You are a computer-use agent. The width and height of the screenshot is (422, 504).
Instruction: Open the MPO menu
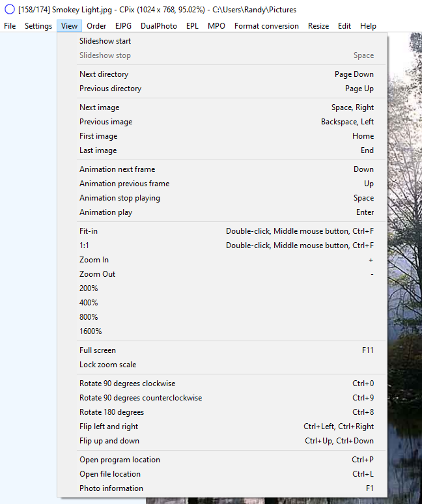(x=216, y=26)
